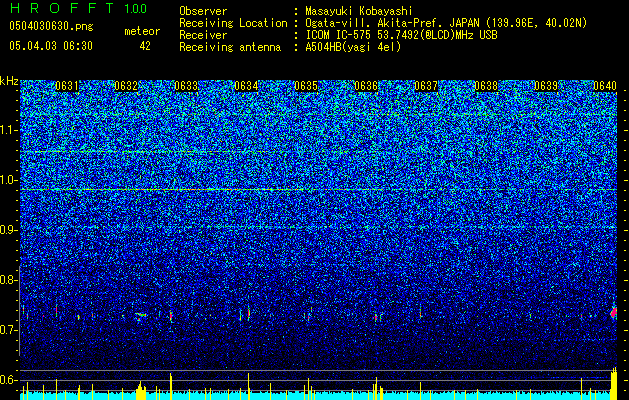
Task: Click the 0635 time marker
Action: tap(306, 86)
